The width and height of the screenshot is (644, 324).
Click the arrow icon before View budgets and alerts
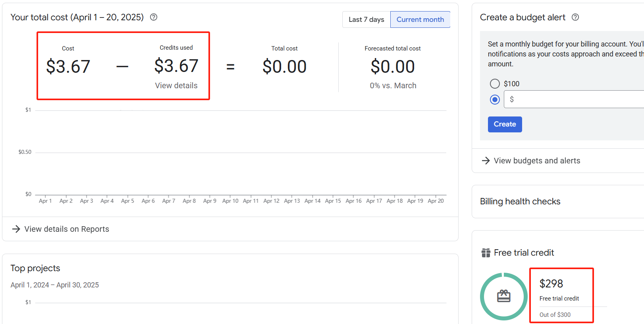tap(486, 161)
